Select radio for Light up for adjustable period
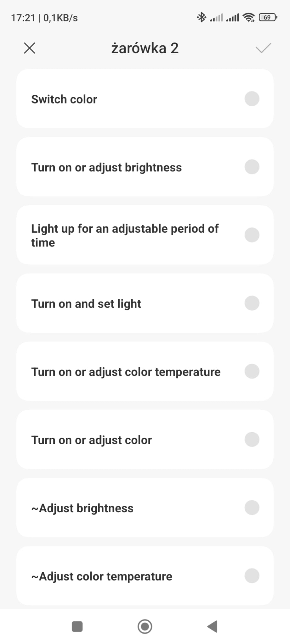This screenshot has width=290, height=644. [x=252, y=235]
